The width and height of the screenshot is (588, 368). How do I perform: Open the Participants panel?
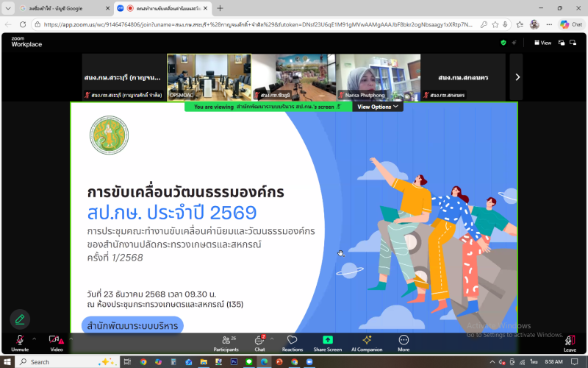click(x=226, y=342)
